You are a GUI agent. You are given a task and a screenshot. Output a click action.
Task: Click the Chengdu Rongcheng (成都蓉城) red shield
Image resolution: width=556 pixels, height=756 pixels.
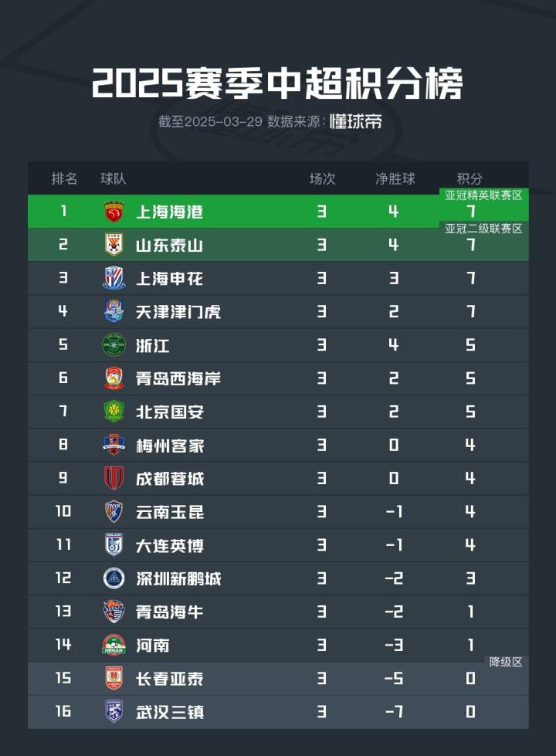point(114,478)
